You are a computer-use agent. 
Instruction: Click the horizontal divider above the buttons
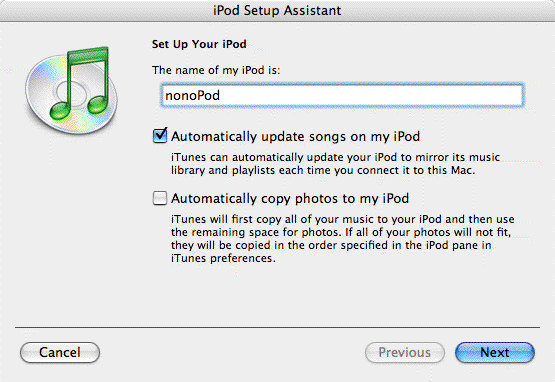(x=278, y=327)
